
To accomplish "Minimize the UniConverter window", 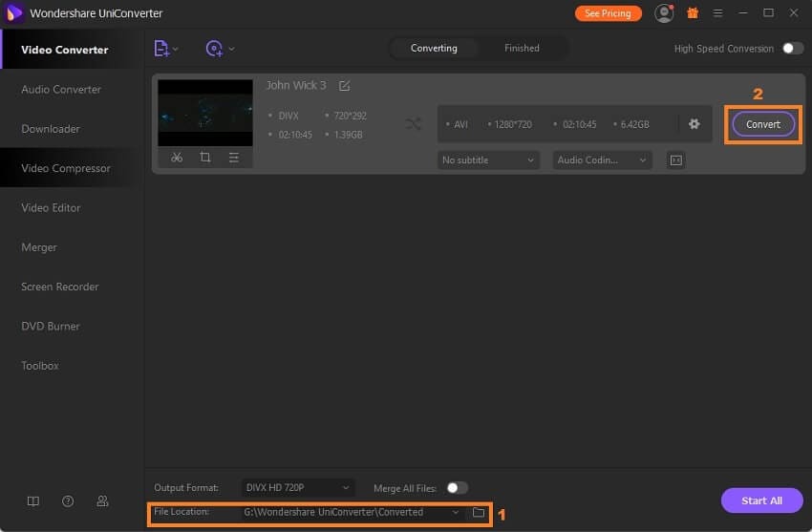I will tap(743, 13).
